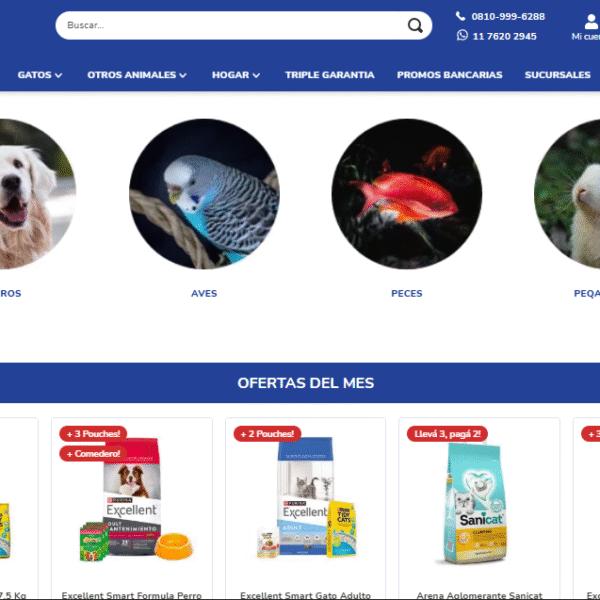
Task: Open the TRIPLE GARANTIA page
Action: [329, 75]
